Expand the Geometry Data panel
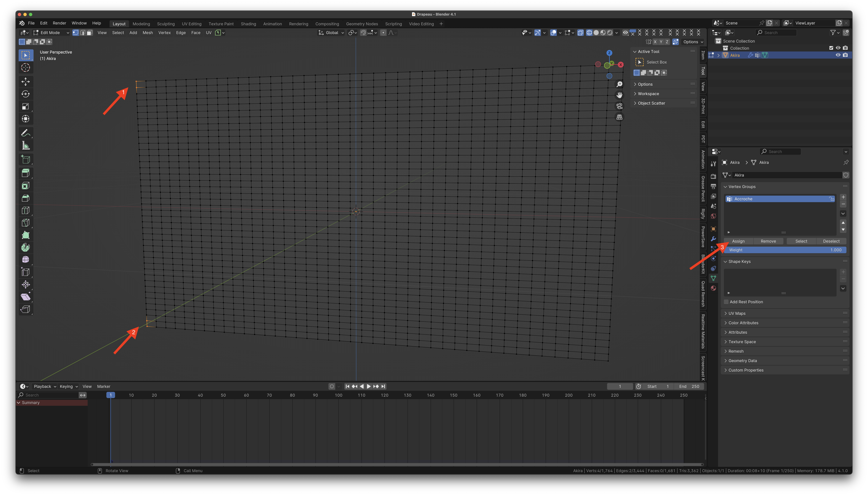Screen dimensions: 868x495 point(742,361)
